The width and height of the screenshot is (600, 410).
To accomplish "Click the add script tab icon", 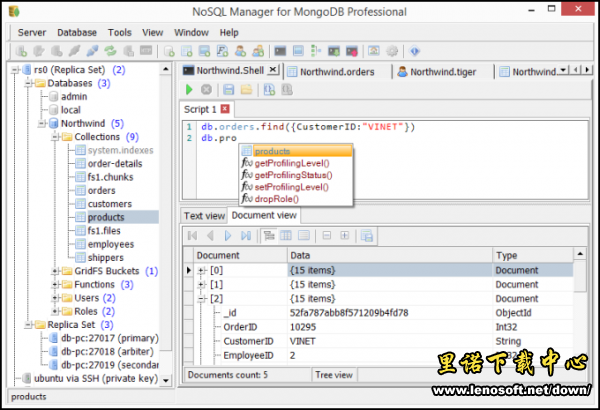I will point(269,90).
